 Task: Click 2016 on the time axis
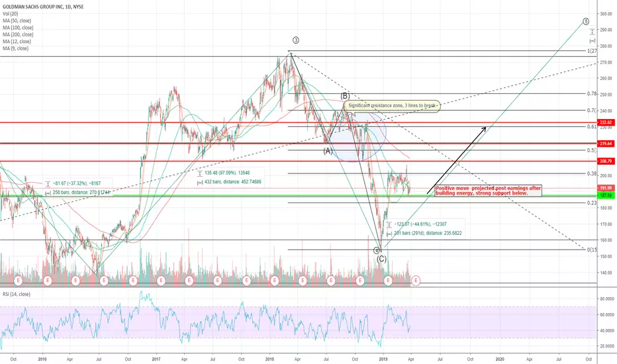pyautogui.click(x=42, y=359)
